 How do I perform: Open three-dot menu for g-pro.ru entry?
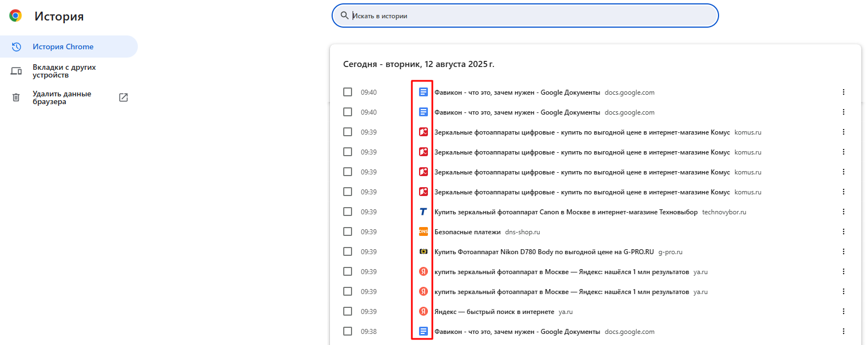pos(844,251)
